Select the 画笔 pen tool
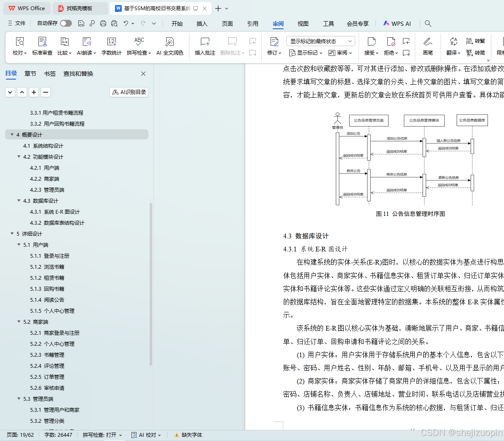 click(x=427, y=46)
